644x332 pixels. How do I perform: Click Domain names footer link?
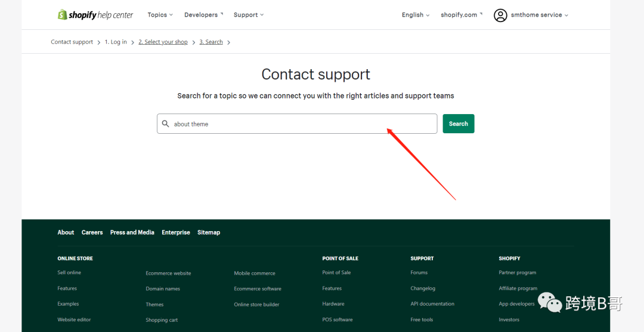pos(163,289)
